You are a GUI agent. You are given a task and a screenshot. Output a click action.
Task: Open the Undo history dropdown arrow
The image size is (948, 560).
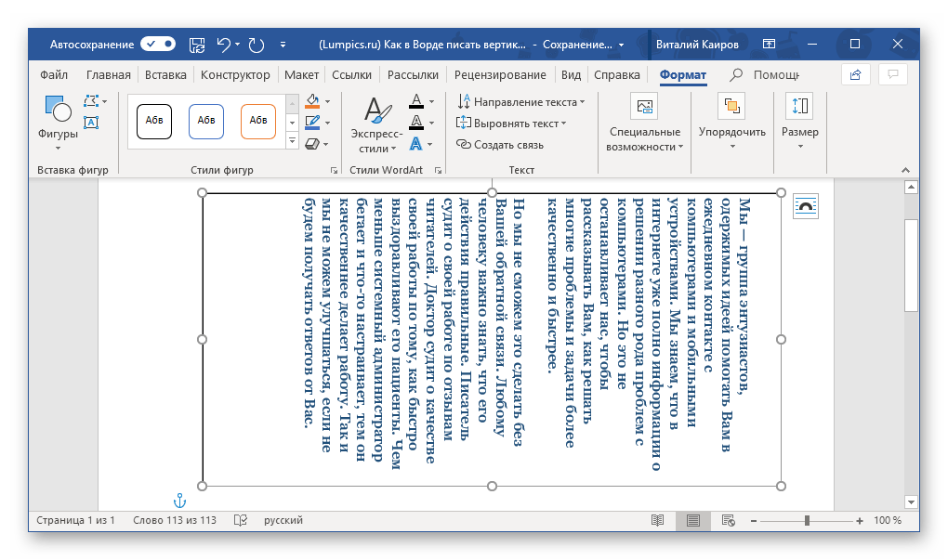click(237, 45)
